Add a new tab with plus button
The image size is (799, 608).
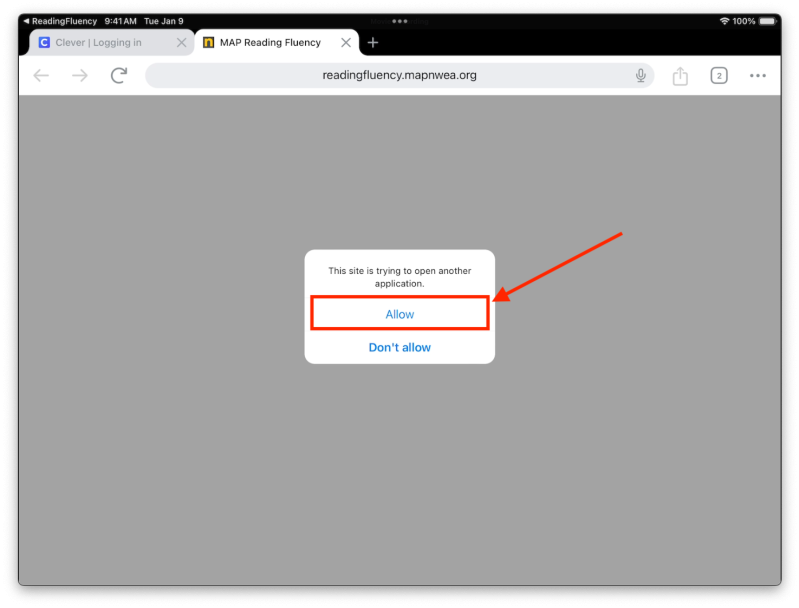pos(373,43)
